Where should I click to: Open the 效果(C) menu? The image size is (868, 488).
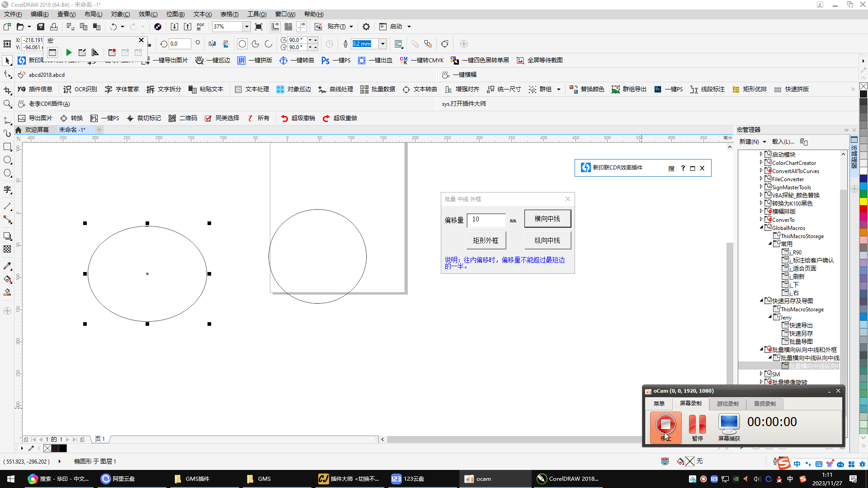coord(148,14)
